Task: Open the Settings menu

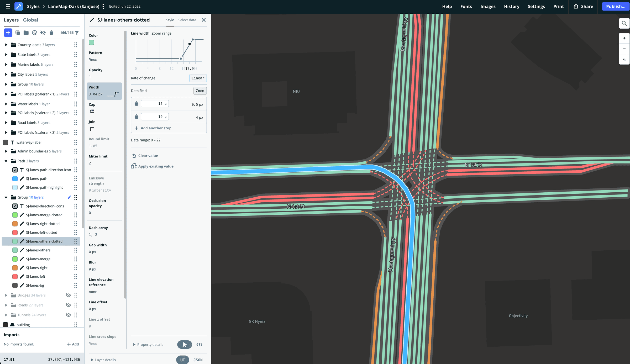Action: click(536, 7)
